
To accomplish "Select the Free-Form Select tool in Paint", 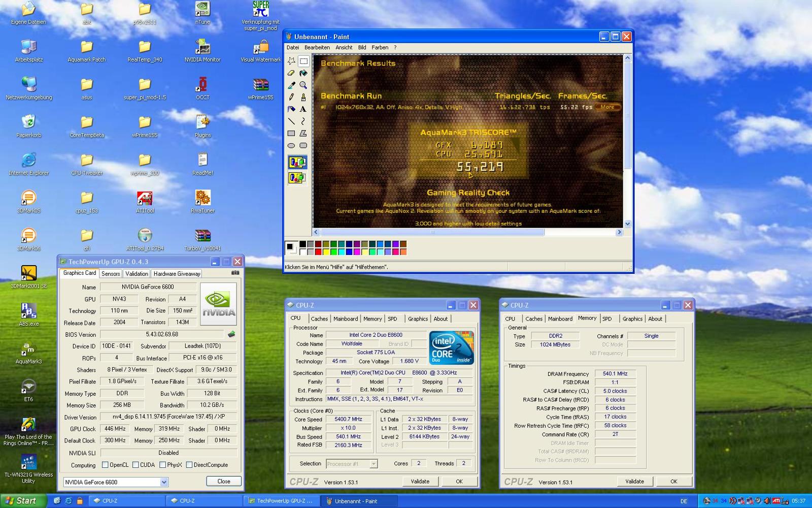I will 291,61.
